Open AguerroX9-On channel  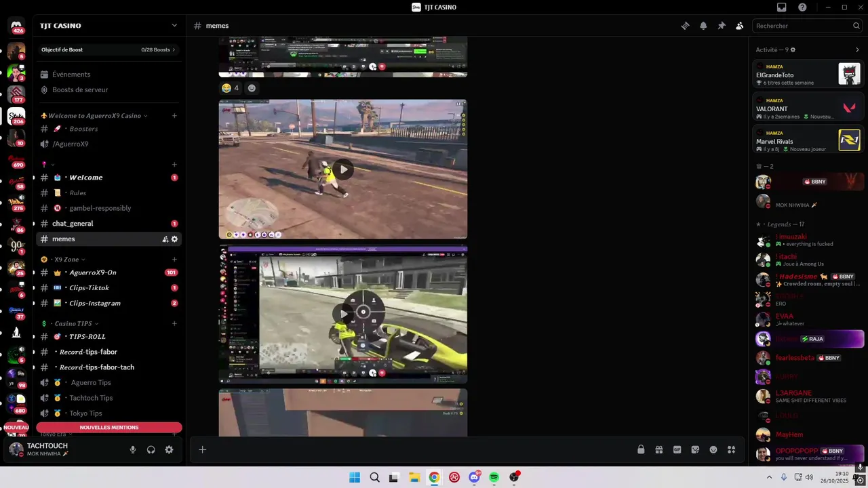[x=108, y=272]
